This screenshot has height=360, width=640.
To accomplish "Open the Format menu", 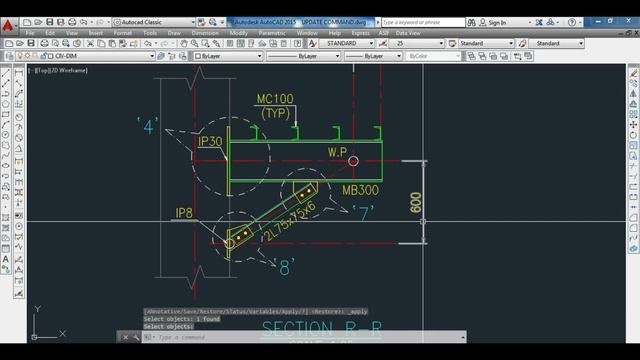I will coord(122,33).
